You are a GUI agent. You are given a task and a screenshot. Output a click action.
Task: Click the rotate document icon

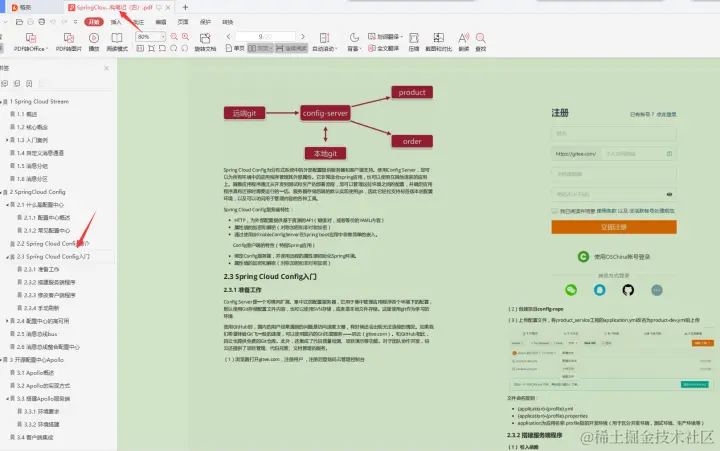click(x=205, y=38)
